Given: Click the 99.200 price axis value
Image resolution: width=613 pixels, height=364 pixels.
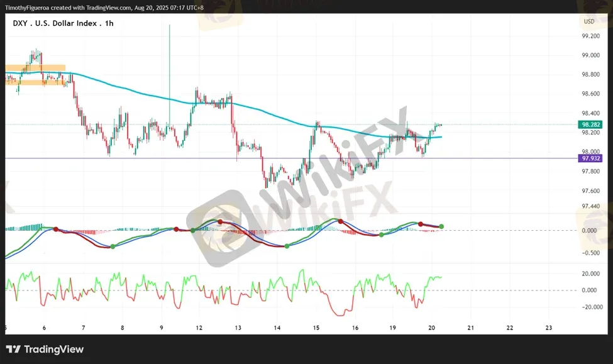Looking at the screenshot, I should click(x=590, y=36).
